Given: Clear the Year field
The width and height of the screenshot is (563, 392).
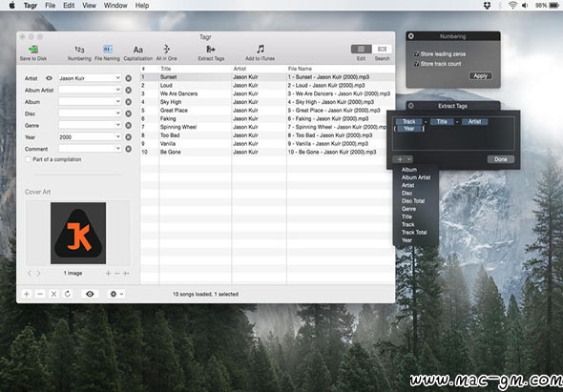Looking at the screenshot, I should point(128,137).
